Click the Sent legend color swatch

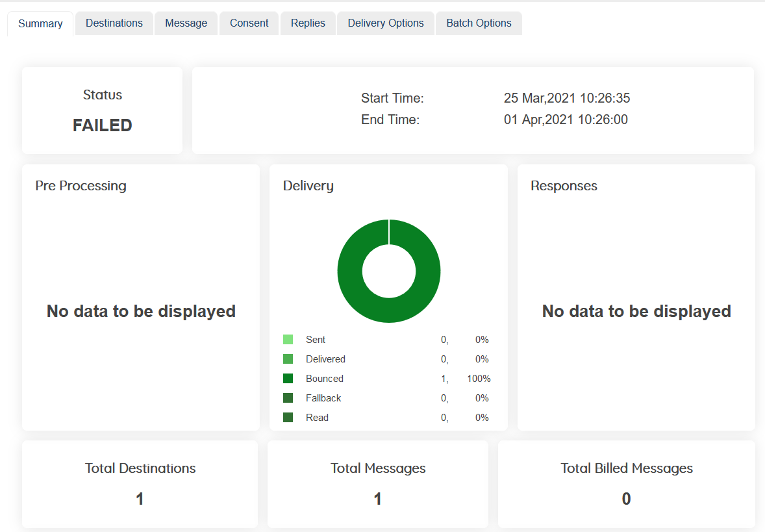(288, 340)
